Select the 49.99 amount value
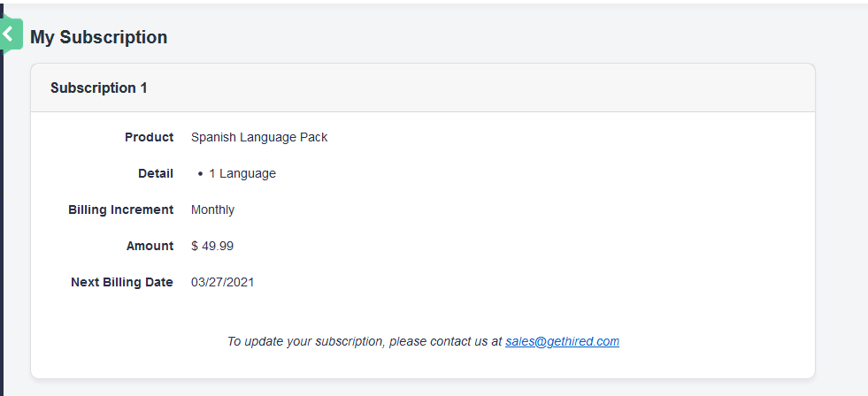The width and height of the screenshot is (868, 396). click(x=219, y=246)
